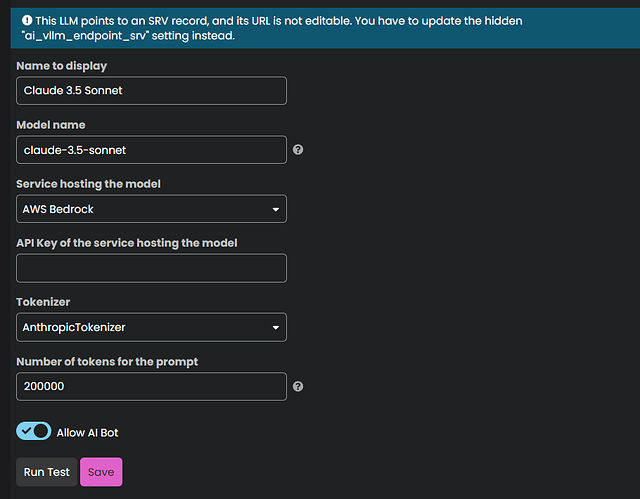640x499 pixels.
Task: Open the Tokenizer dropdown
Action: 151,327
